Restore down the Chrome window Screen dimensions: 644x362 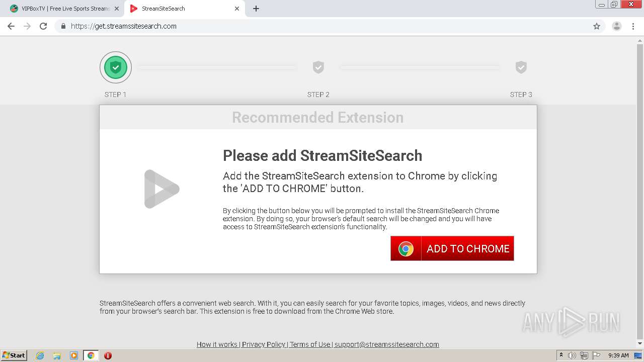614,5
